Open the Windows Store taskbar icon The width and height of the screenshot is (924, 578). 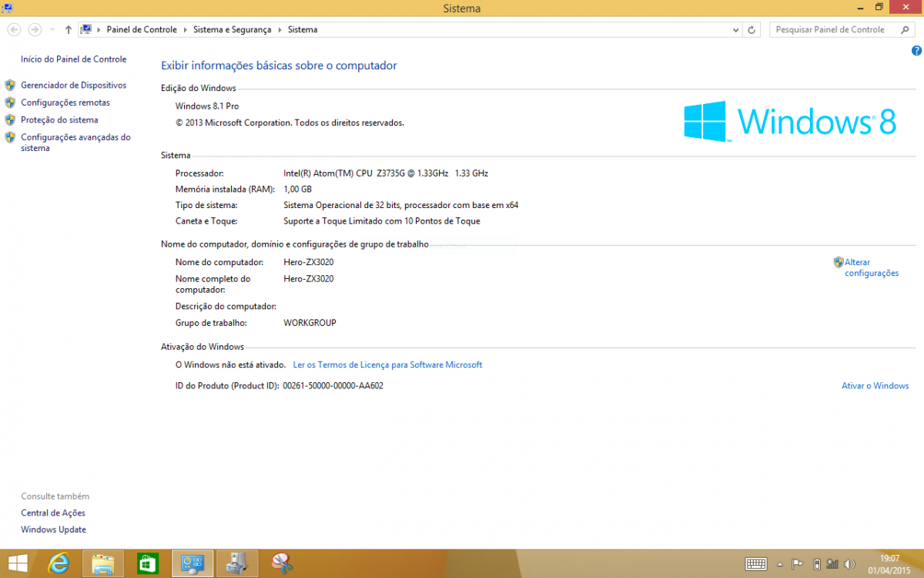point(148,563)
